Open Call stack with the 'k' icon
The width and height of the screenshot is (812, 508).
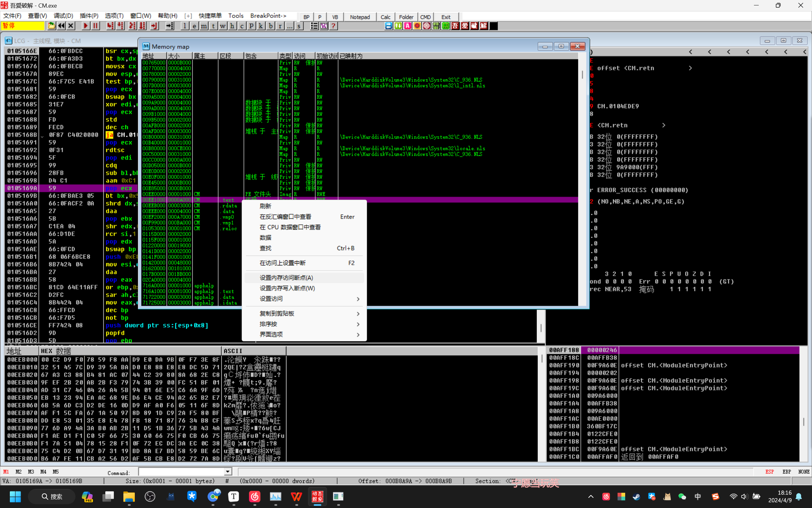pos(261,26)
